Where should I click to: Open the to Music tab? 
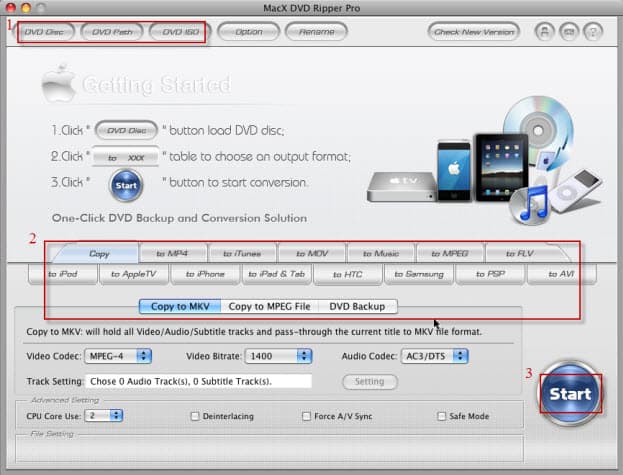pos(381,253)
